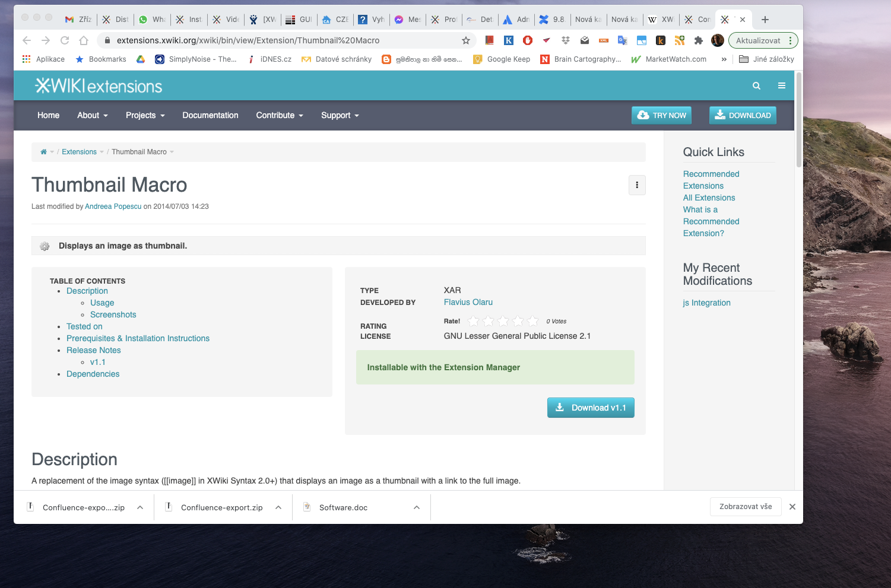Open the Extensions puzzle piece menu
The width and height of the screenshot is (891, 588).
click(x=699, y=40)
